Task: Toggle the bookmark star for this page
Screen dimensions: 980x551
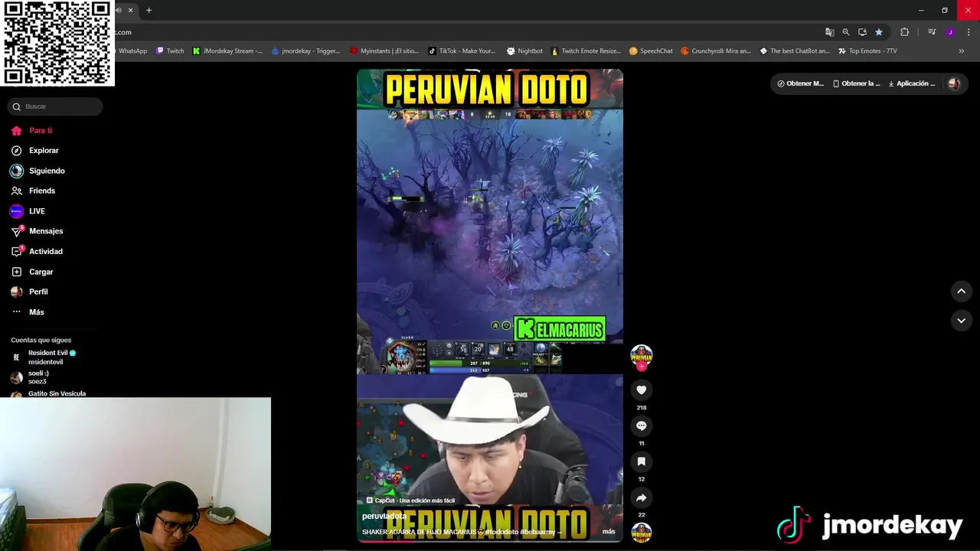Action: [879, 32]
